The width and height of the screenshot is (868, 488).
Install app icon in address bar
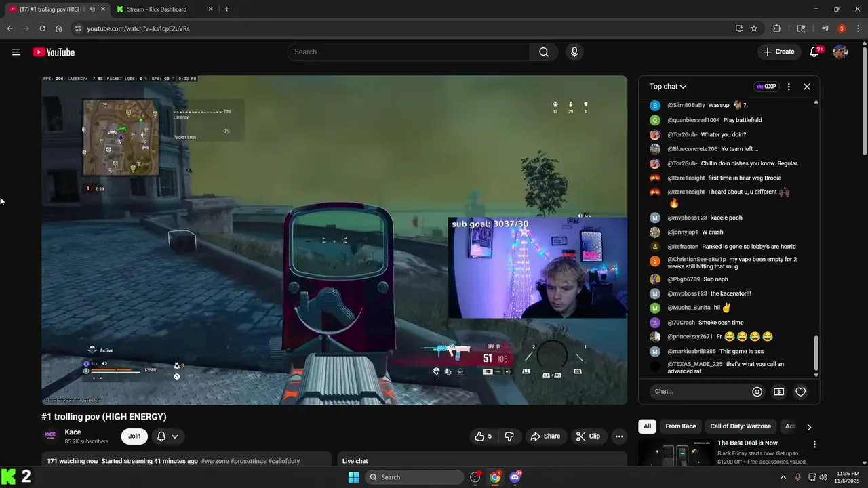point(739,28)
